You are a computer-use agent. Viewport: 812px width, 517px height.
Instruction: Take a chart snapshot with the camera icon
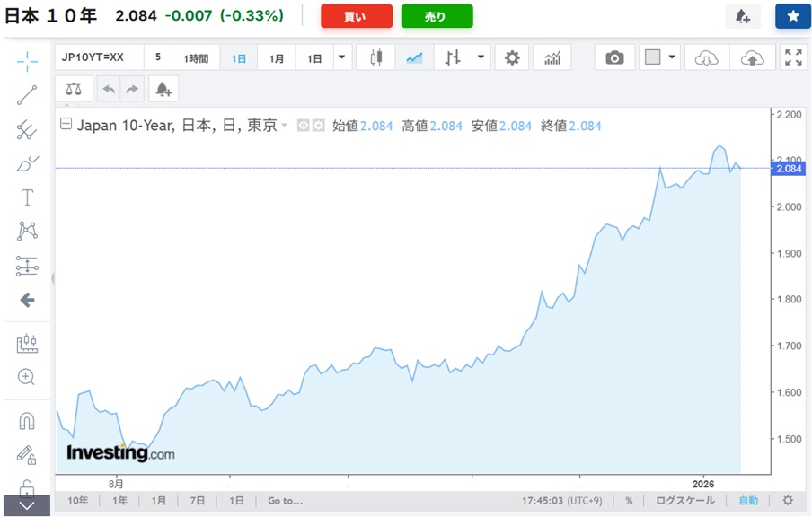pos(614,58)
